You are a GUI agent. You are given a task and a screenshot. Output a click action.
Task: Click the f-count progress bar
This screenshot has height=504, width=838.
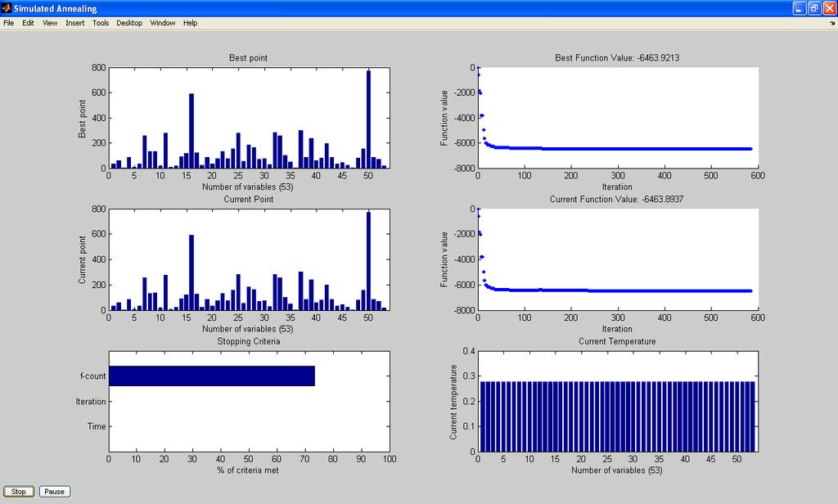click(x=212, y=376)
